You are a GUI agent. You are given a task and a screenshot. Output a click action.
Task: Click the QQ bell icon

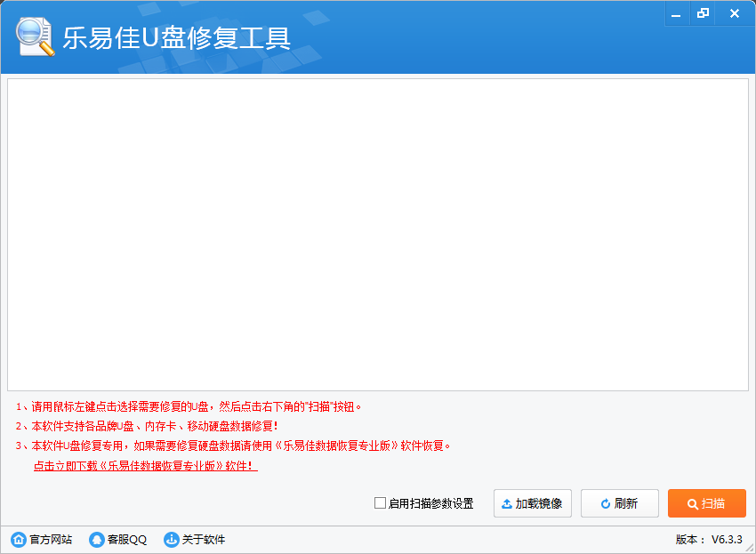96,540
